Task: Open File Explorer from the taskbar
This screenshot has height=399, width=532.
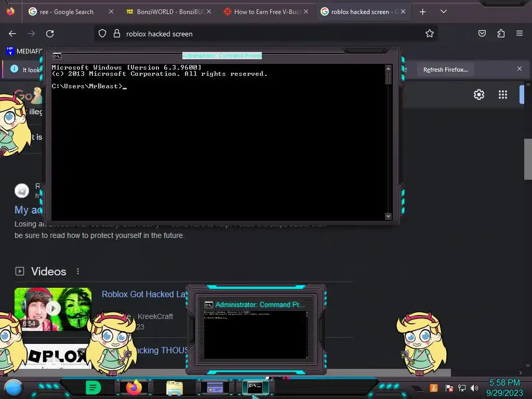Action: coord(175,388)
